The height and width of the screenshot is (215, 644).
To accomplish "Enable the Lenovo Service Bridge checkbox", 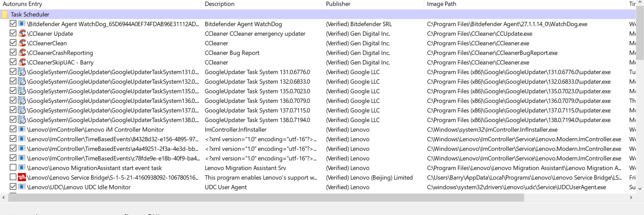I will [13, 177].
